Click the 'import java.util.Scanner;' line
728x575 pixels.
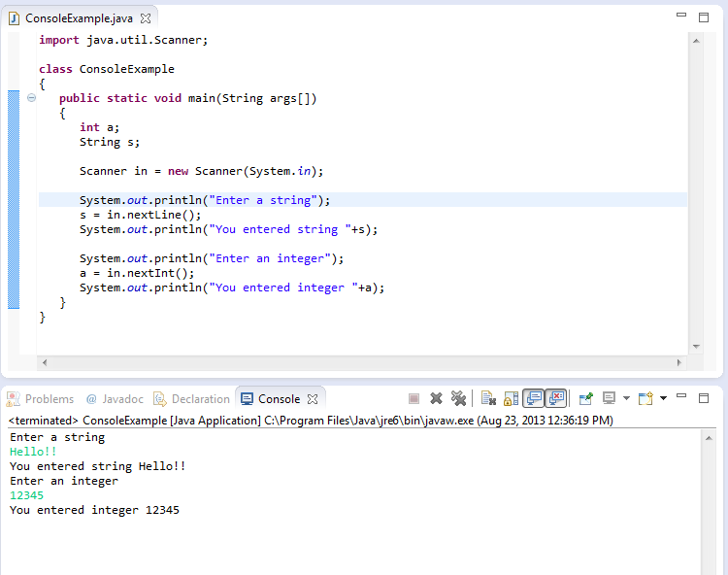[123, 40]
